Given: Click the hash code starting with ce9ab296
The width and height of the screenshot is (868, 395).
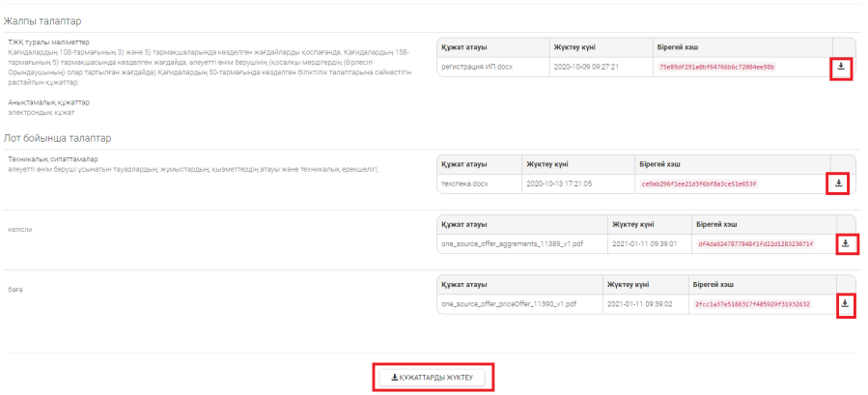Looking at the screenshot, I should 699,183.
